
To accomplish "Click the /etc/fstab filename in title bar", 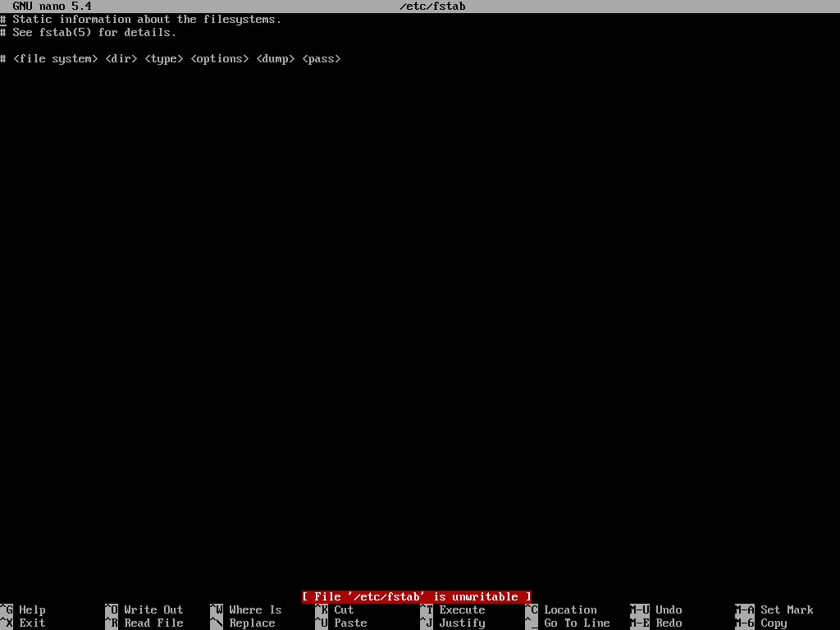I will coord(433,7).
